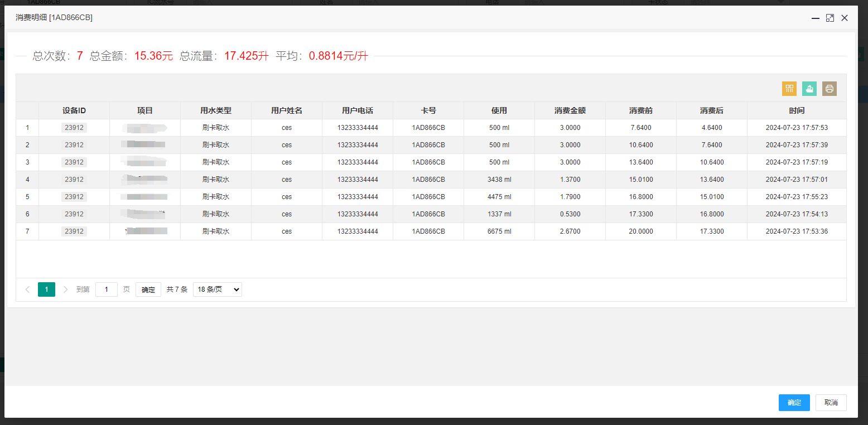Click the 用户姓名 column header
This screenshot has width=868, height=425.
tap(287, 110)
